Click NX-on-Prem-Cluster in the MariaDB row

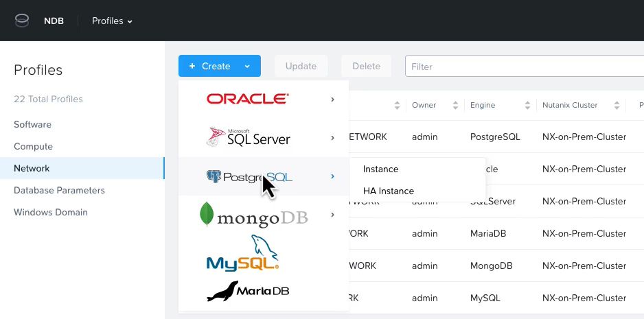[584, 234]
